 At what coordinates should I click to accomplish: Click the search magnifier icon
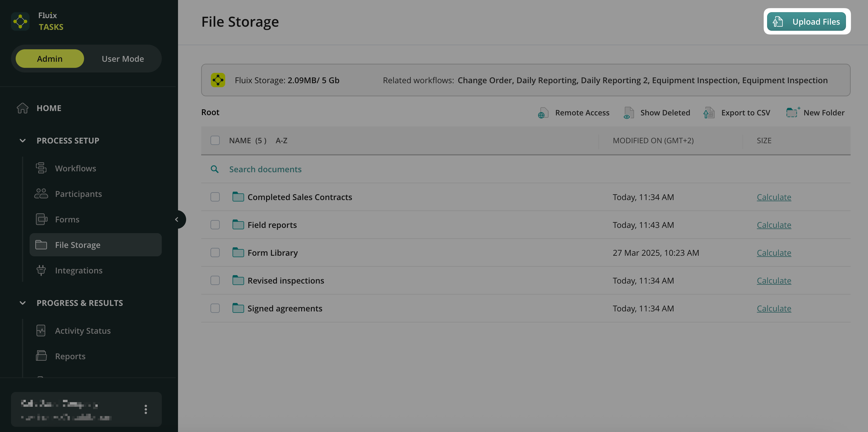(215, 169)
